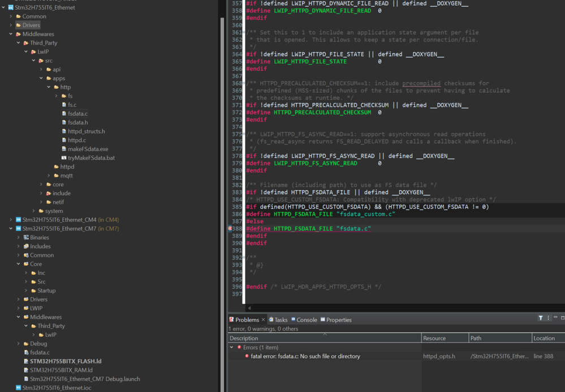
Task: Select the makeFSdata.exe file icon
Action: pyautogui.click(x=63, y=149)
